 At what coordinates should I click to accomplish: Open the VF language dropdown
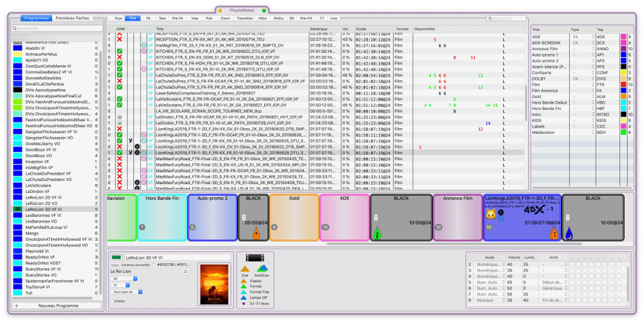[x=120, y=285]
